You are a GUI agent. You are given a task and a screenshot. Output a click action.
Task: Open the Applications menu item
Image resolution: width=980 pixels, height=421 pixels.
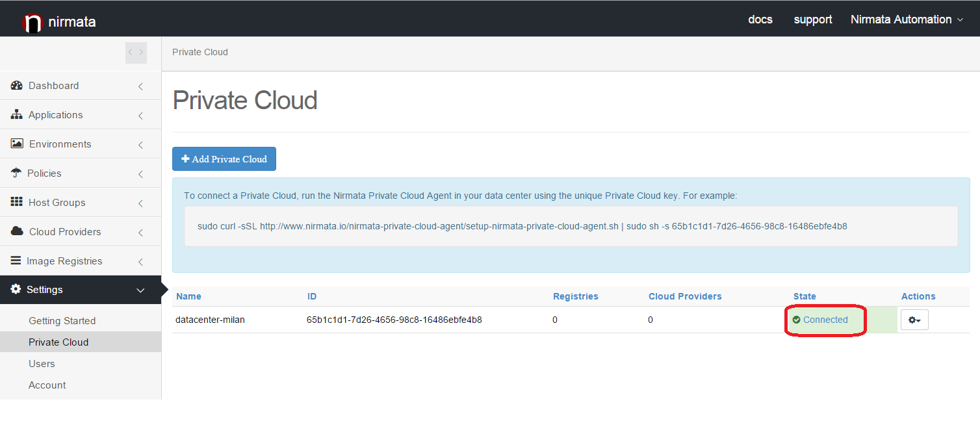[x=81, y=115]
